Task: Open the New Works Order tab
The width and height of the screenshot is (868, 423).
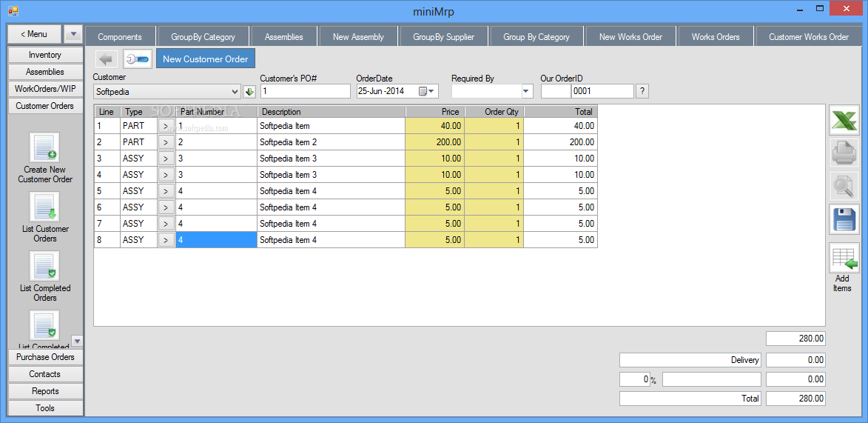Action: (x=631, y=37)
